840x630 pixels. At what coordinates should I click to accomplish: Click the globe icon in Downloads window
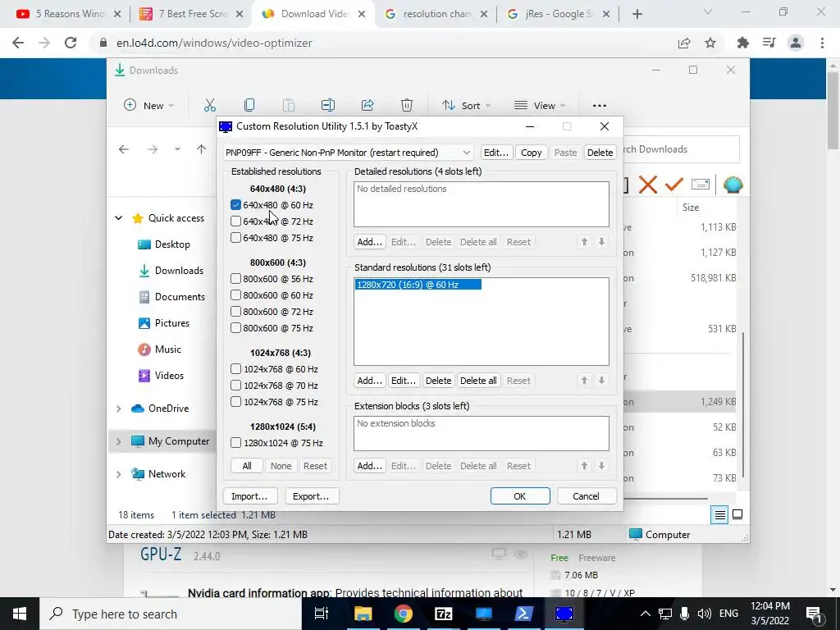tap(733, 185)
